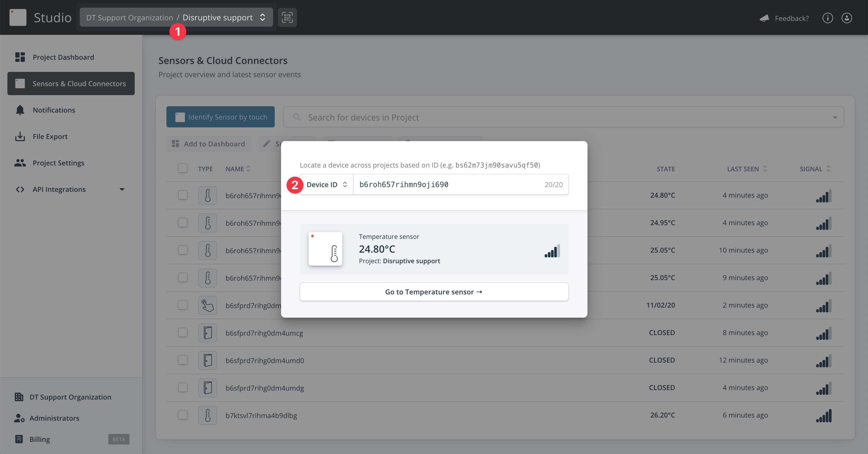Viewport: 868px width, 454px height.
Task: Click sensor name b6sfprd7rihg0dm4umdg
Action: point(264,388)
